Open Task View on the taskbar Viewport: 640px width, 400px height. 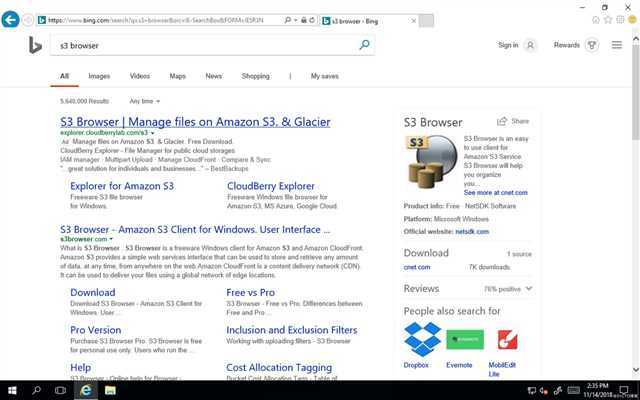(x=60, y=390)
